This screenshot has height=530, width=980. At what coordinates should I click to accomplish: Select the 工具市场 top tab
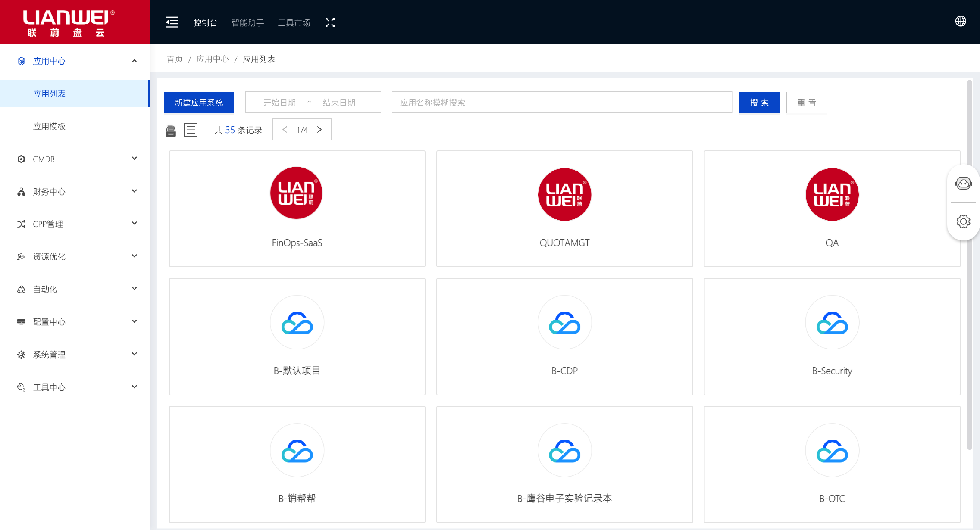coord(294,22)
